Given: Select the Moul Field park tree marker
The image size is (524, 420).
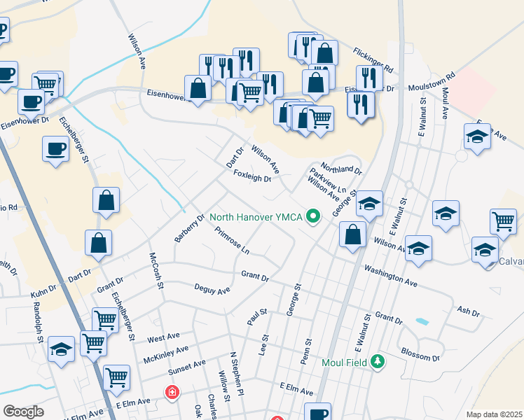Looking at the screenshot, I should [x=378, y=362].
